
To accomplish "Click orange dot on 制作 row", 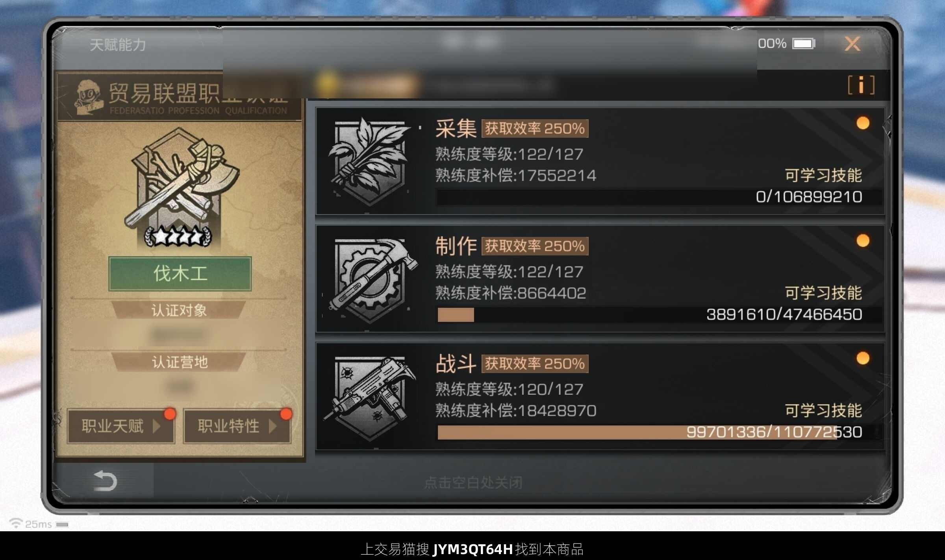I will [863, 240].
